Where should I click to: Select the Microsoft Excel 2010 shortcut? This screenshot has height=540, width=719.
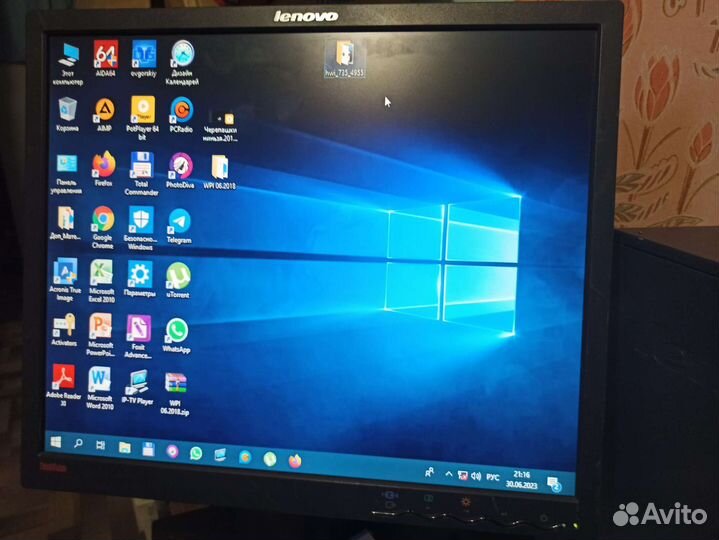click(102, 281)
